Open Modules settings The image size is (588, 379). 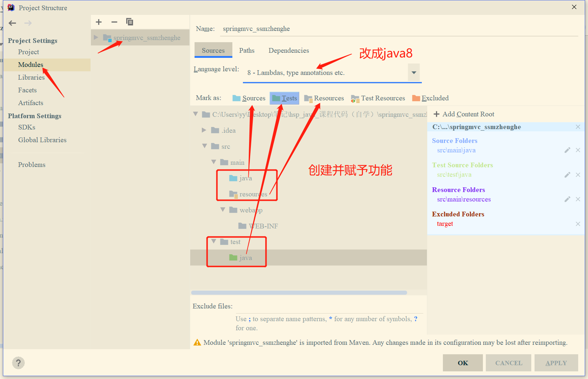tap(31, 65)
